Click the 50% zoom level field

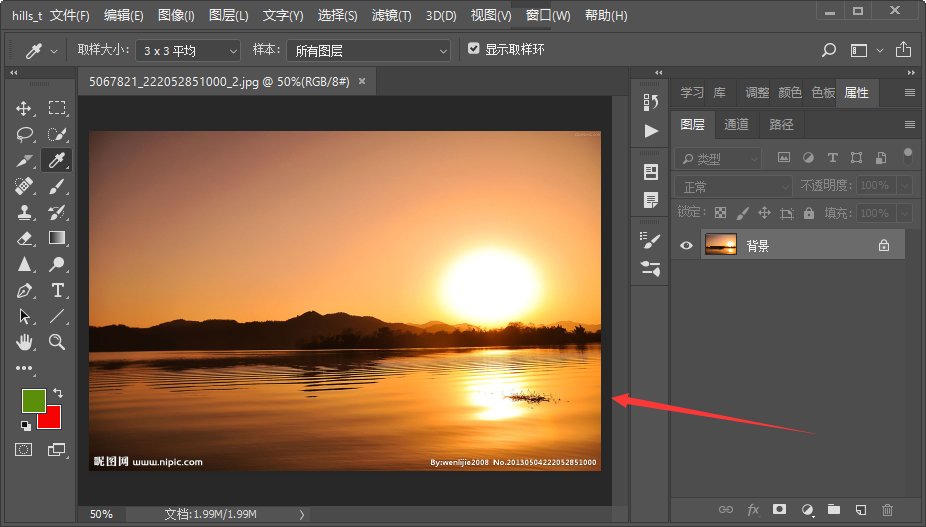click(x=101, y=515)
